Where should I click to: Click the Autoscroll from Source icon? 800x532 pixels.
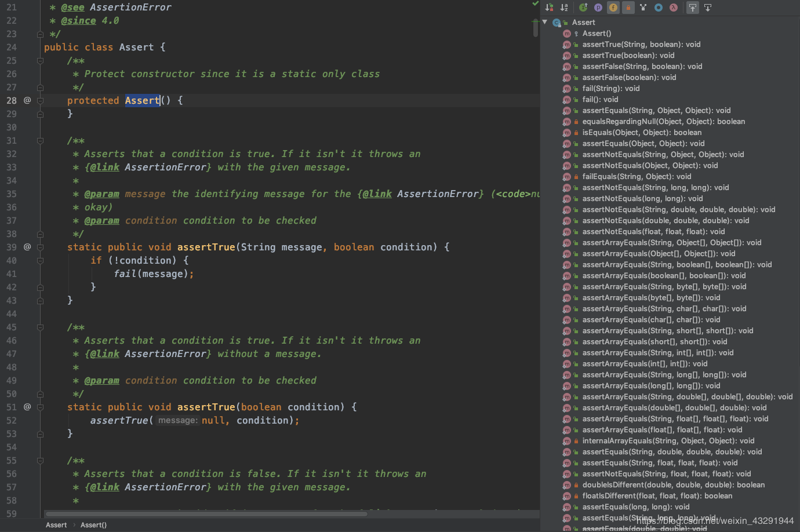tap(708, 8)
